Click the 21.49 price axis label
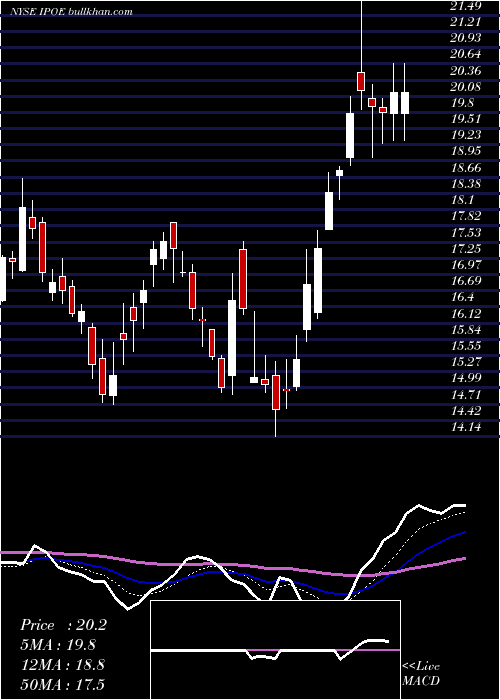Image resolution: width=500 pixels, height=700 pixels. tap(466, 6)
